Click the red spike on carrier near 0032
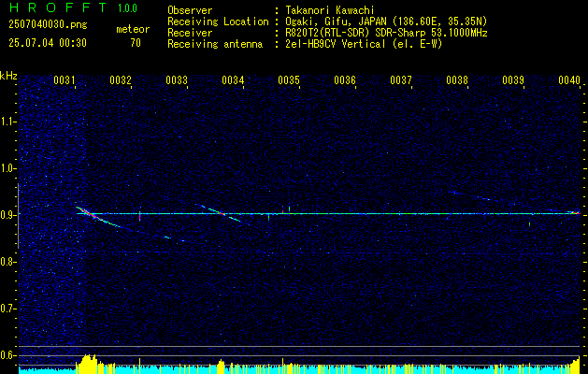 (x=140, y=216)
